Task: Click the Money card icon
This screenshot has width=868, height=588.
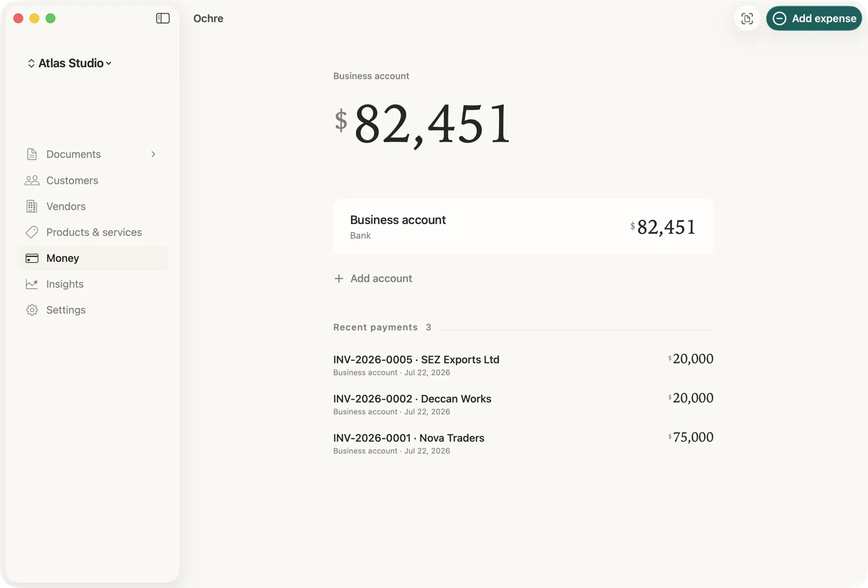Action: [x=32, y=258]
